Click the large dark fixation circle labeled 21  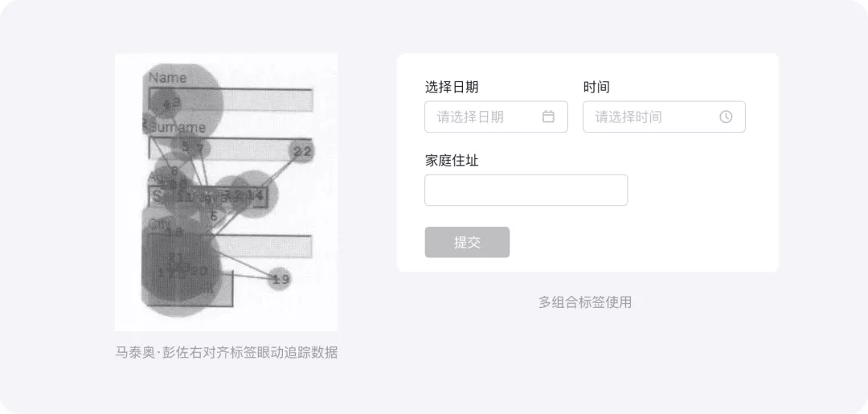(176, 256)
